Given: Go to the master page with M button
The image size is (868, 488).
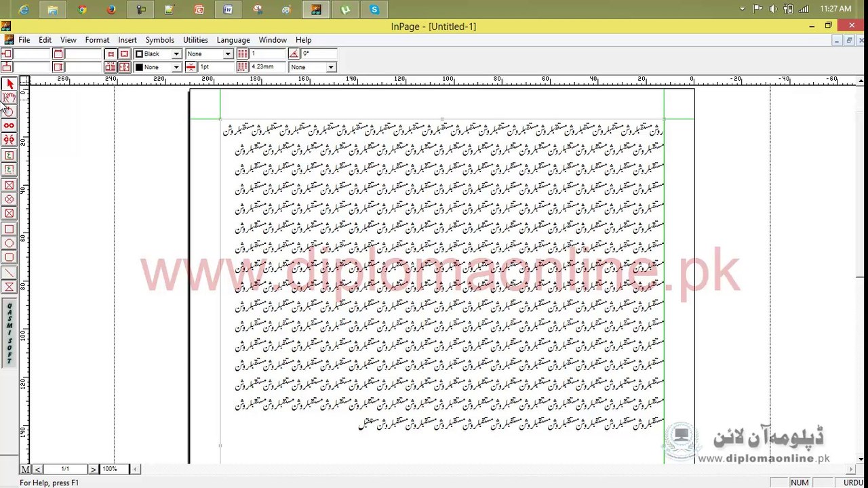Looking at the screenshot, I should pos(25,469).
